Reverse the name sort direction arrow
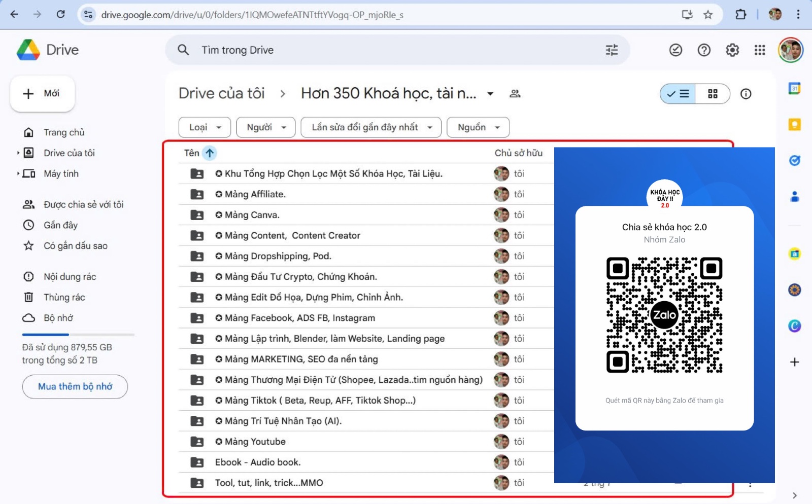The image size is (812, 504). 209,153
